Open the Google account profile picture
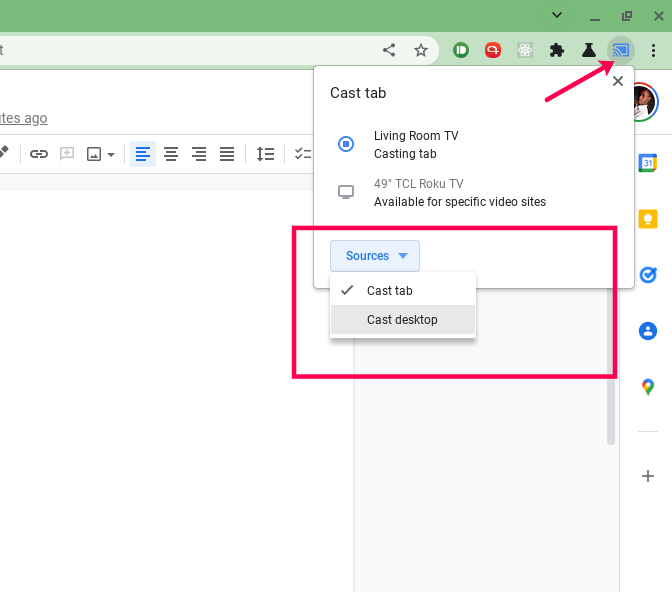This screenshot has width=672, height=592. pyautogui.click(x=646, y=102)
